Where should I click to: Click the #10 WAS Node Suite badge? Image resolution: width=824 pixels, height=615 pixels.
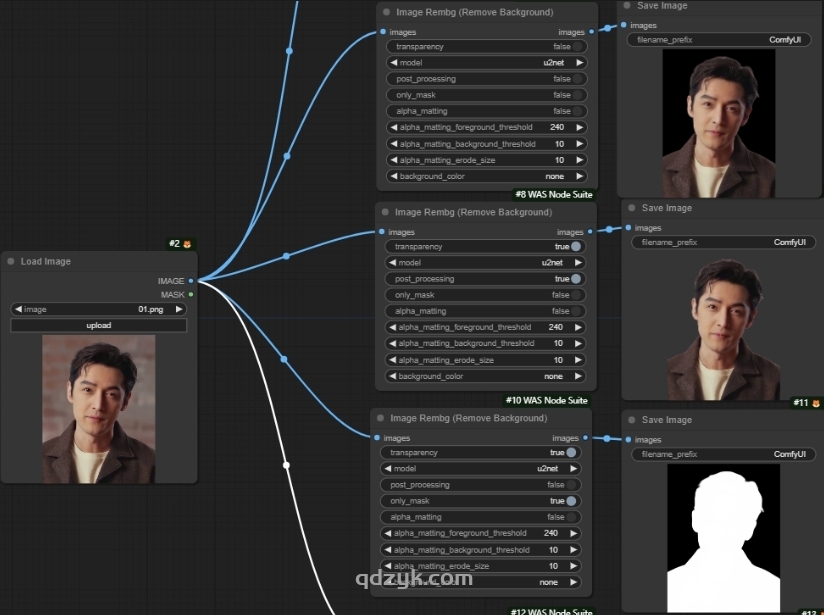[546, 400]
